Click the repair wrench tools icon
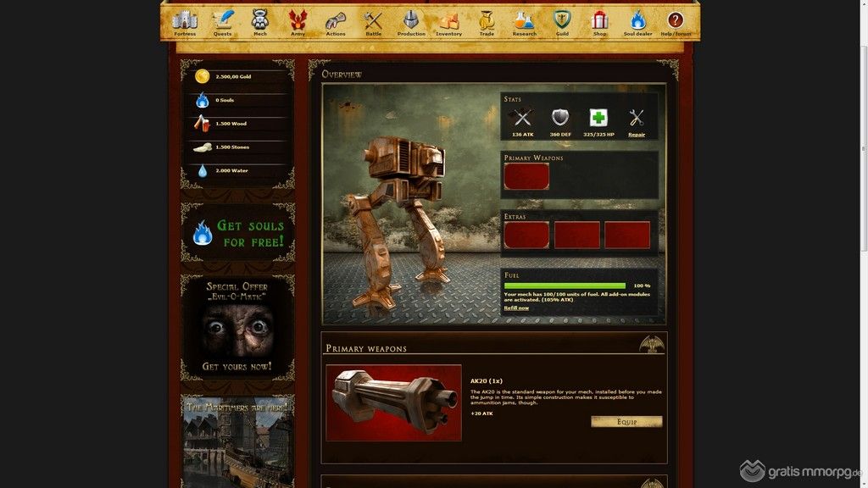868x488 pixels. point(637,118)
